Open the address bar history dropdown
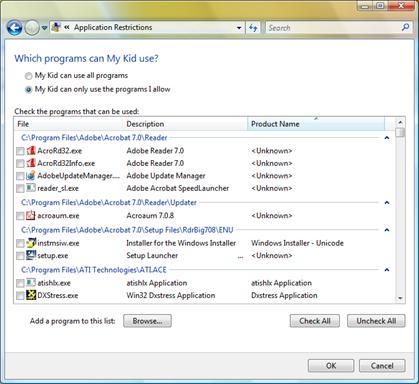 tap(239, 28)
